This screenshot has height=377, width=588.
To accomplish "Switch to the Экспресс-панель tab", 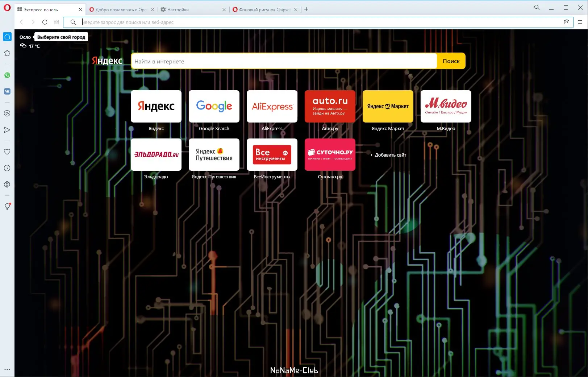I will [x=50, y=10].
